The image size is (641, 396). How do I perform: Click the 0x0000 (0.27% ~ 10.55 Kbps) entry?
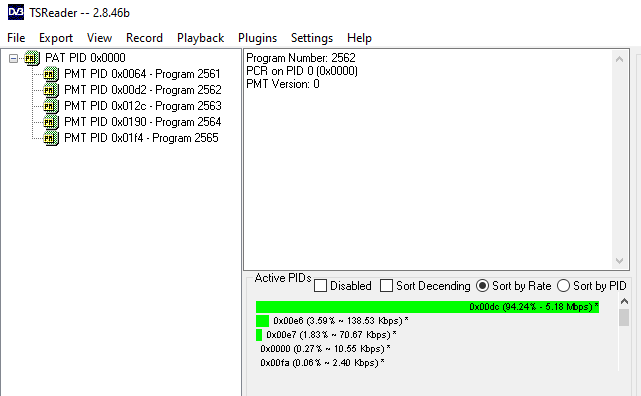coord(325,349)
